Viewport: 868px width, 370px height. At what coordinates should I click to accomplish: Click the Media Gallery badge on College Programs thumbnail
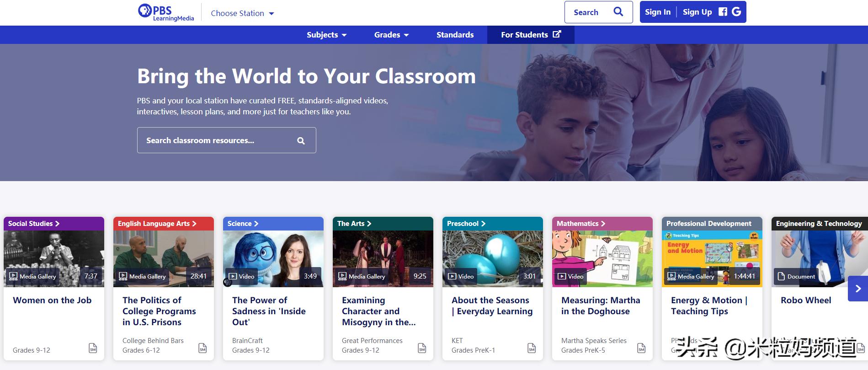142,276
